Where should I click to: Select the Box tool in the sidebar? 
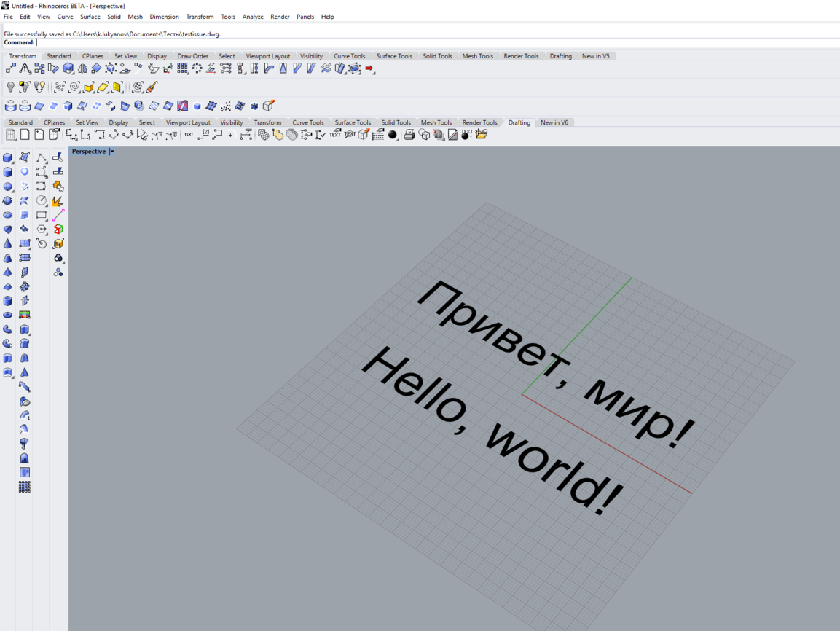[8, 158]
